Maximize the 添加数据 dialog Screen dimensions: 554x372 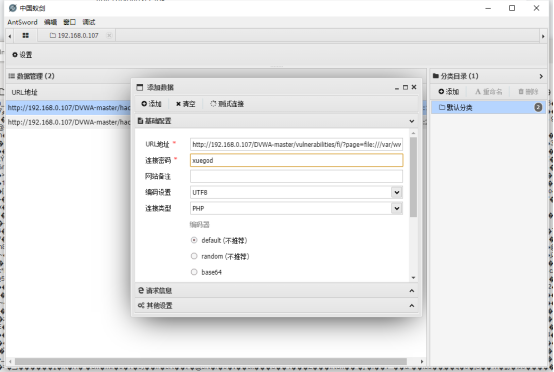405,87
